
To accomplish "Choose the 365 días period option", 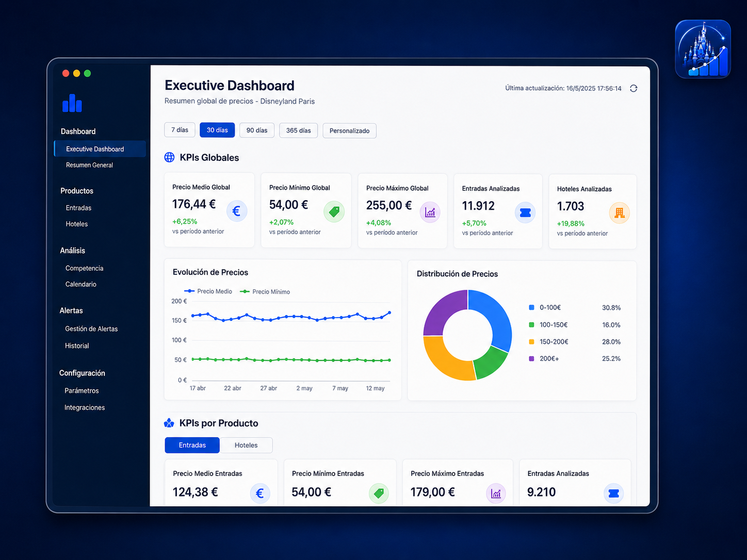I will (299, 130).
